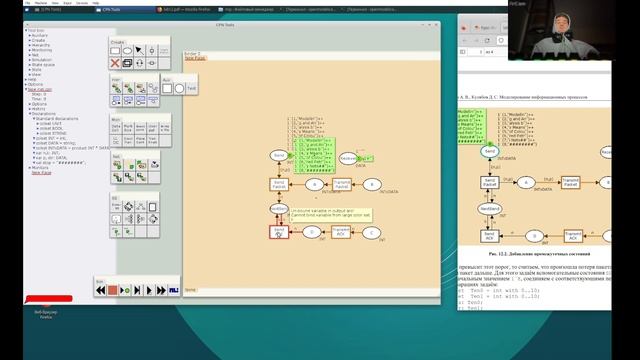Select the clone element tool in Create palette
Screen dimensions: 640x360
coord(127,63)
